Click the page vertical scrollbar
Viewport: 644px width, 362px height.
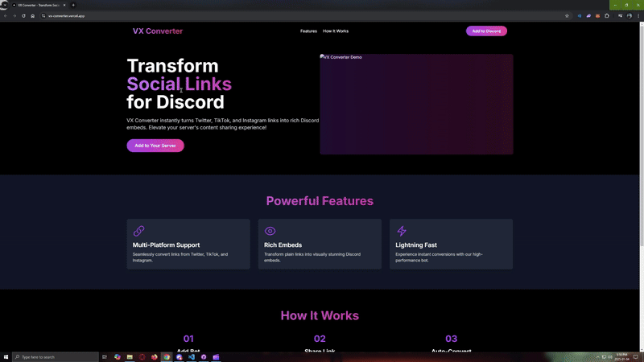point(642,134)
